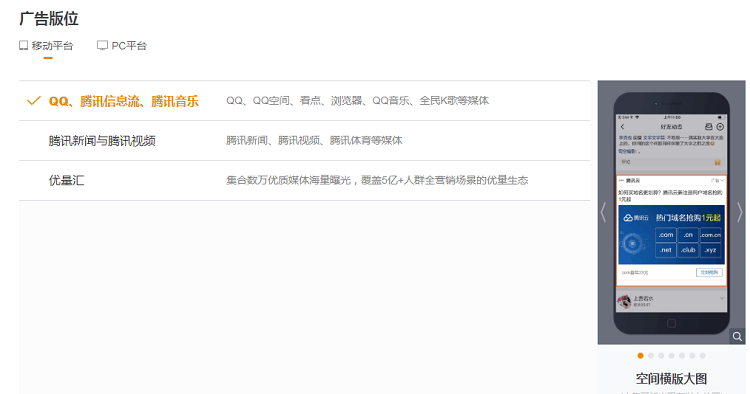Switch to the PC平台 tab
Image resolution: width=750 pixels, height=394 pixels.
122,46
